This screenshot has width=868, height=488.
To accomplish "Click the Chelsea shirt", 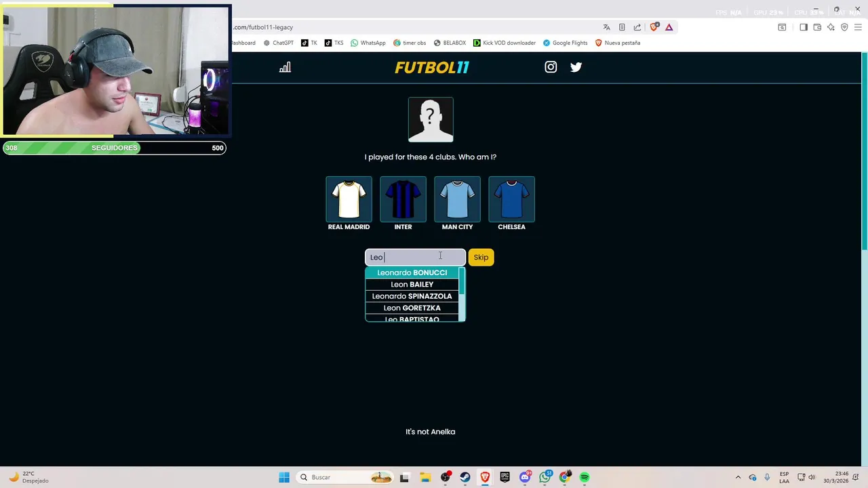I will pos(511,199).
